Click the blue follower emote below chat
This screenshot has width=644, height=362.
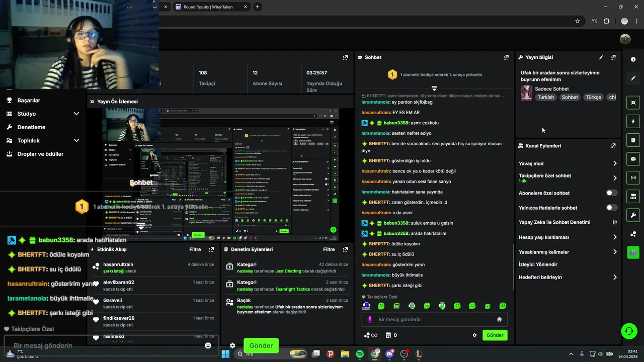click(x=366, y=306)
